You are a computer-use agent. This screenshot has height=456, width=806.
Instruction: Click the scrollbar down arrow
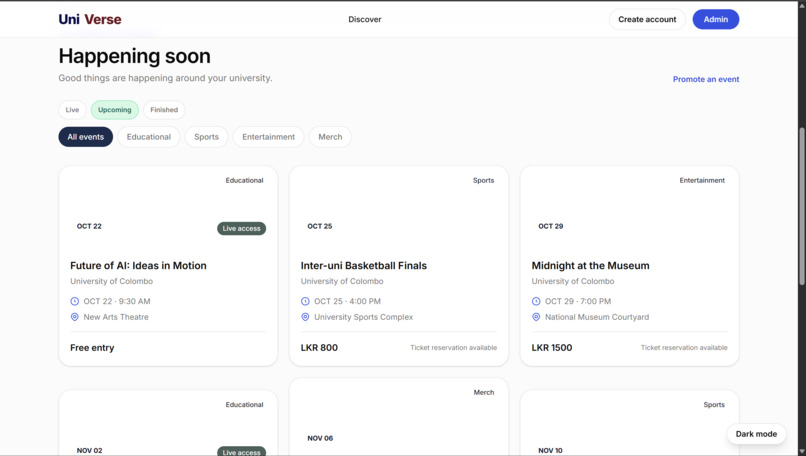click(x=802, y=452)
